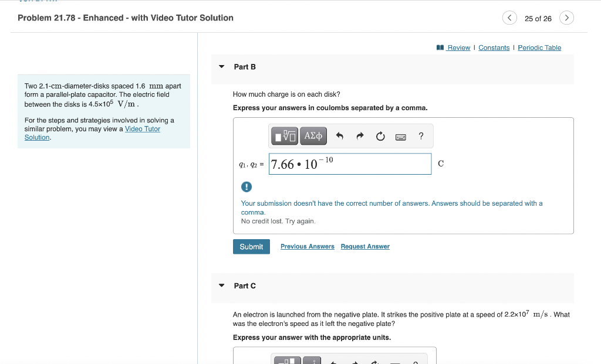View Previous Answers
This screenshot has width=601, height=364.
click(308, 247)
